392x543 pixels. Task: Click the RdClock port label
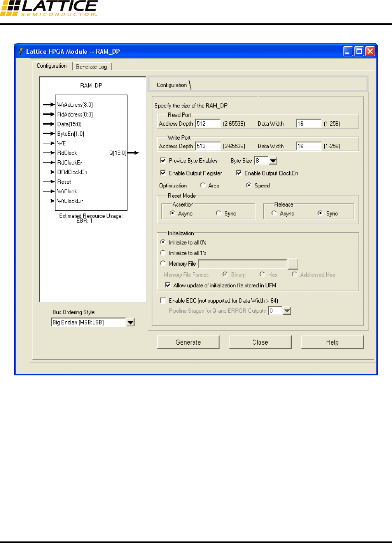pyautogui.click(x=67, y=153)
